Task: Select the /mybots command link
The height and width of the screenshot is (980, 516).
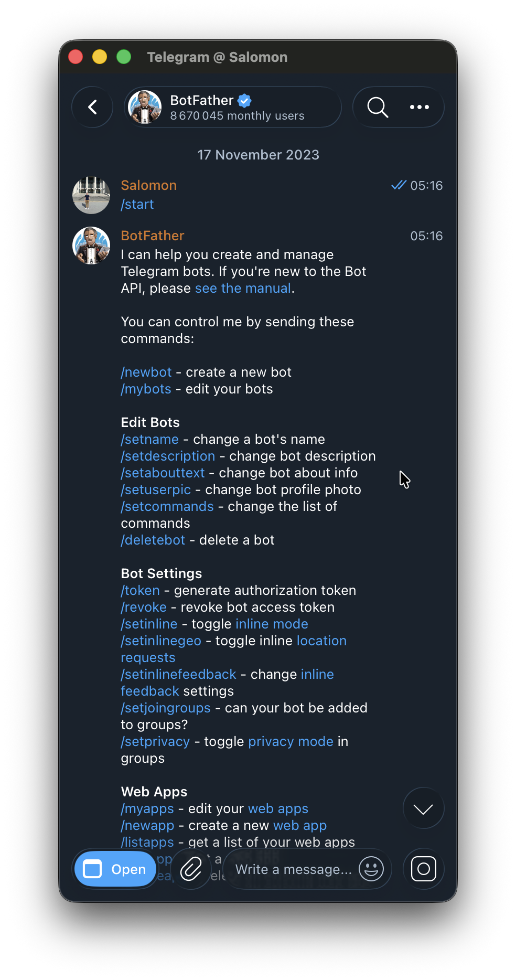Action: tap(146, 389)
